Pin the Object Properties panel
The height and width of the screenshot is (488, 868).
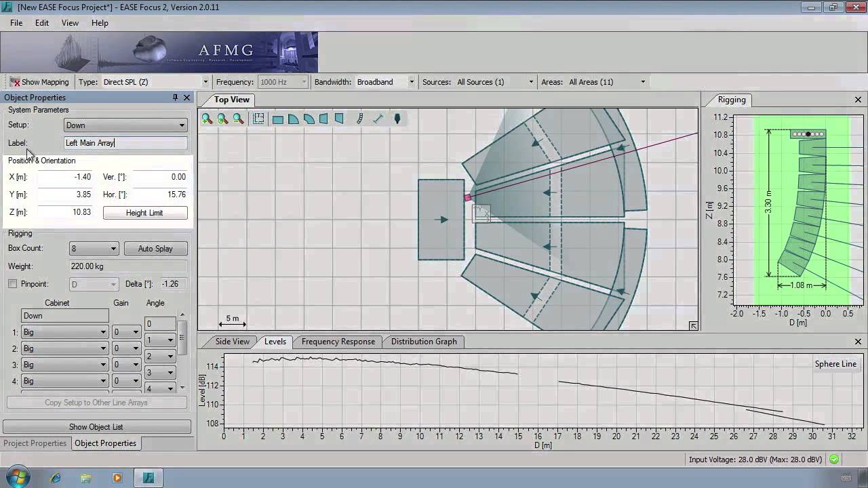point(175,98)
